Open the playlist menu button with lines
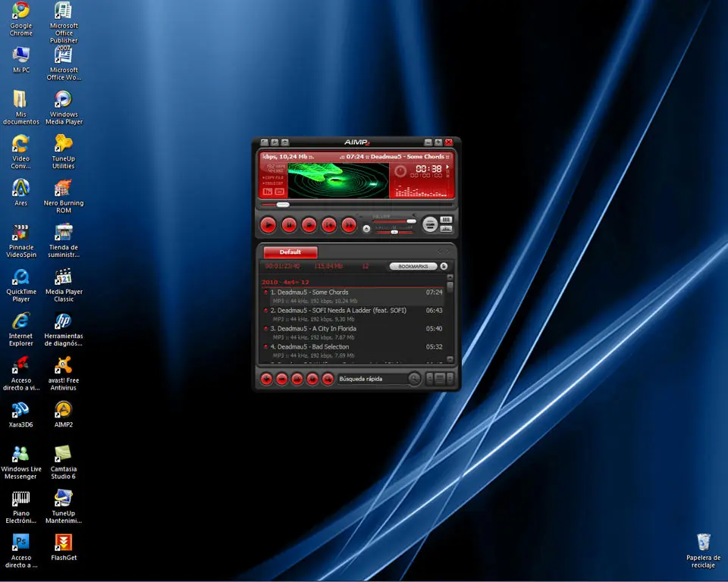Image resolution: width=728 pixels, height=582 pixels. coord(440,379)
